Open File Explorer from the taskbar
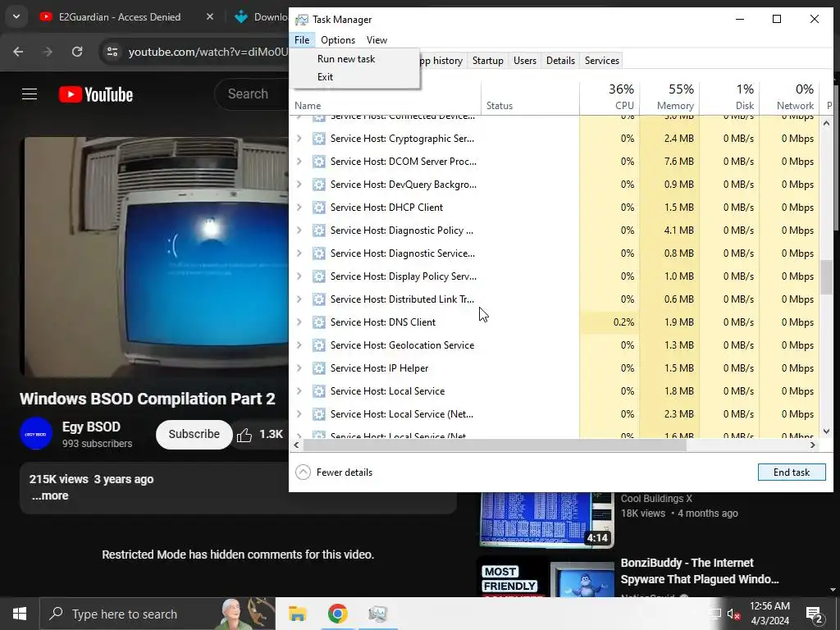Viewport: 840px width, 630px height. [x=297, y=614]
